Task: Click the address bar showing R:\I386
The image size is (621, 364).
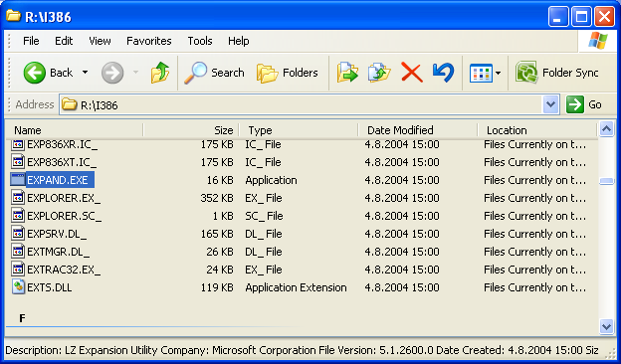Action: (x=301, y=104)
